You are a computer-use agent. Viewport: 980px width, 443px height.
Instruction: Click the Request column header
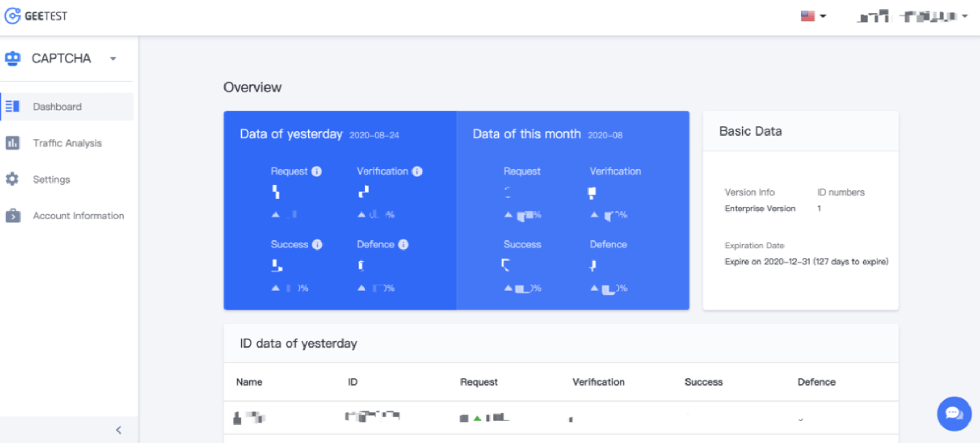478,382
